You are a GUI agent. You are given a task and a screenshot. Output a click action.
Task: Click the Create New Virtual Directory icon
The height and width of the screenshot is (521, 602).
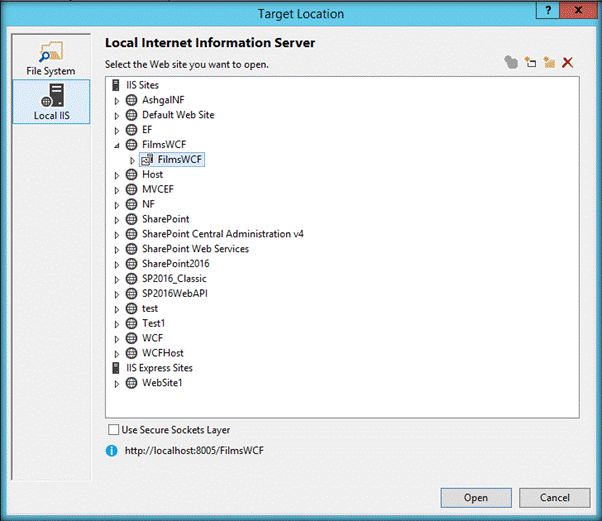pyautogui.click(x=549, y=62)
